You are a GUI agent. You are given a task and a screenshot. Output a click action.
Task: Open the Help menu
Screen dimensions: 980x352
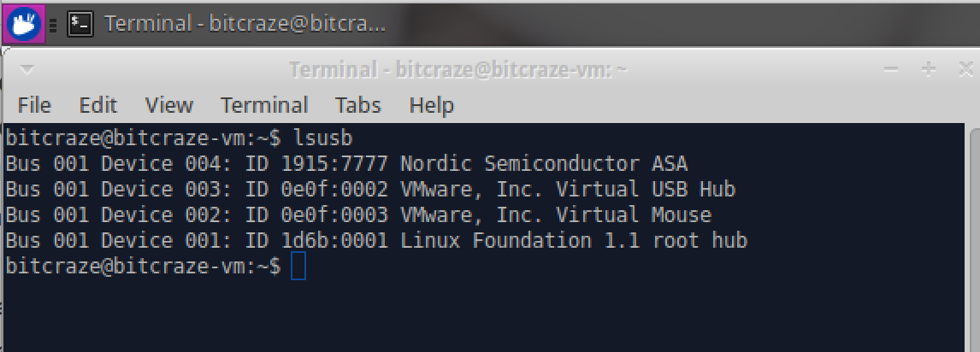pos(431,105)
